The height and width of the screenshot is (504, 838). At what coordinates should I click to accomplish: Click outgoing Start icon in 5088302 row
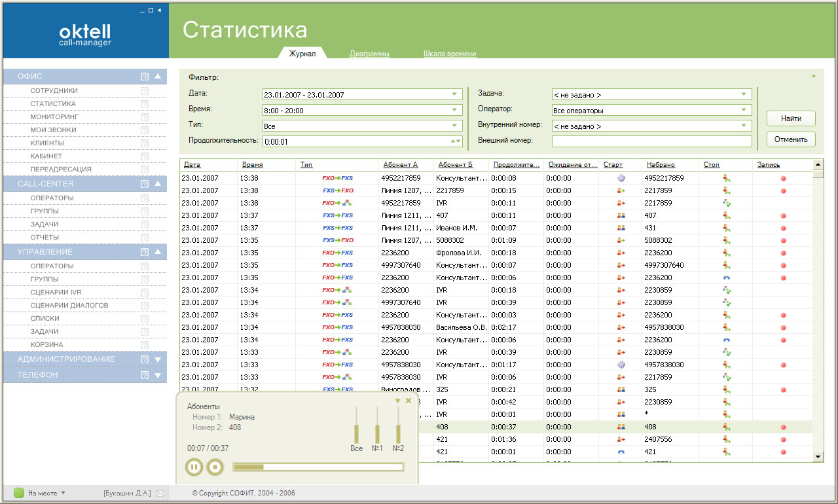[x=621, y=240]
